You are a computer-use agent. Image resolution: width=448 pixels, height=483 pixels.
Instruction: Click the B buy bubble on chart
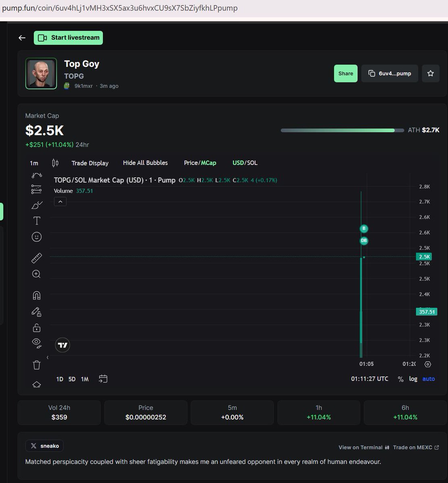pyautogui.click(x=364, y=229)
